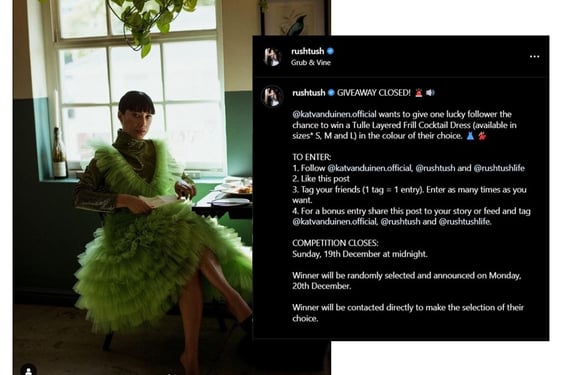Click rushtush profile avatar in post header
562x375 pixels.
[272, 57]
